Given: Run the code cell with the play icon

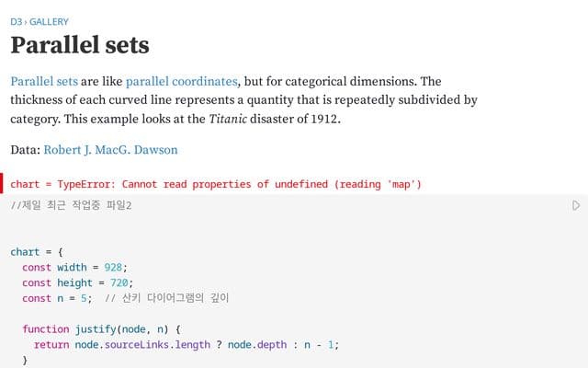Looking at the screenshot, I should click(576, 205).
